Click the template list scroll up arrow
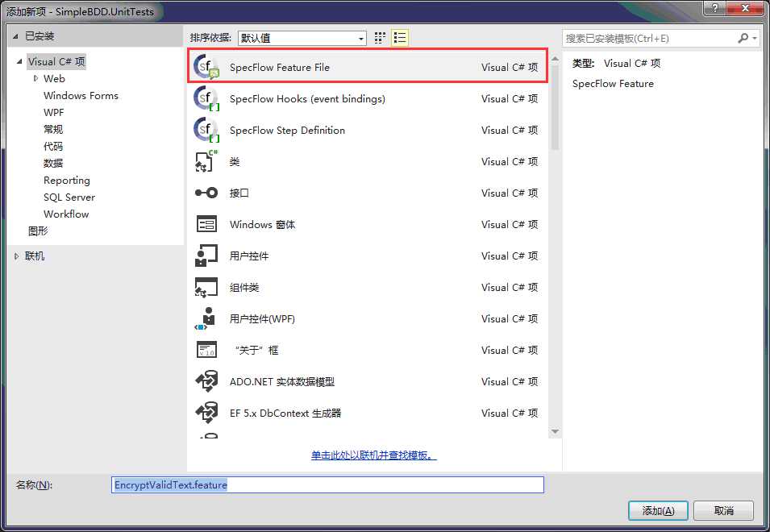Viewport: 770px width, 532px height. pos(556,59)
